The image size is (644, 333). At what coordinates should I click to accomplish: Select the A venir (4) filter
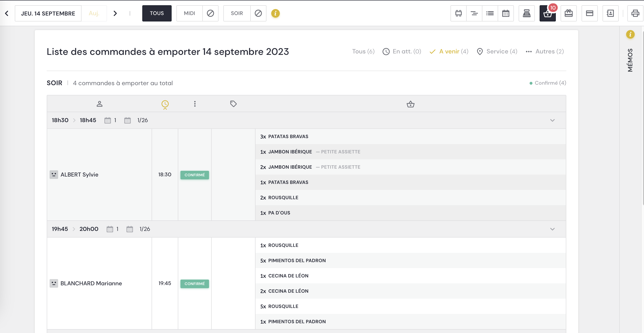tap(449, 51)
